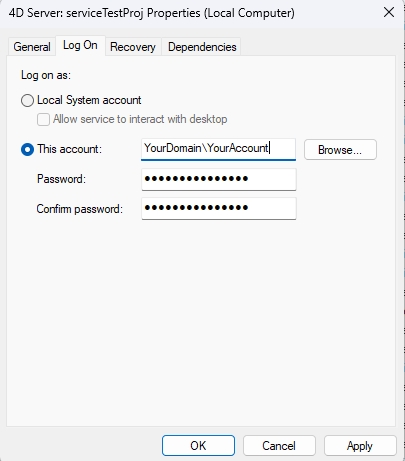This screenshot has width=405, height=461.
Task: Switch to the General tab
Action: pyautogui.click(x=32, y=47)
